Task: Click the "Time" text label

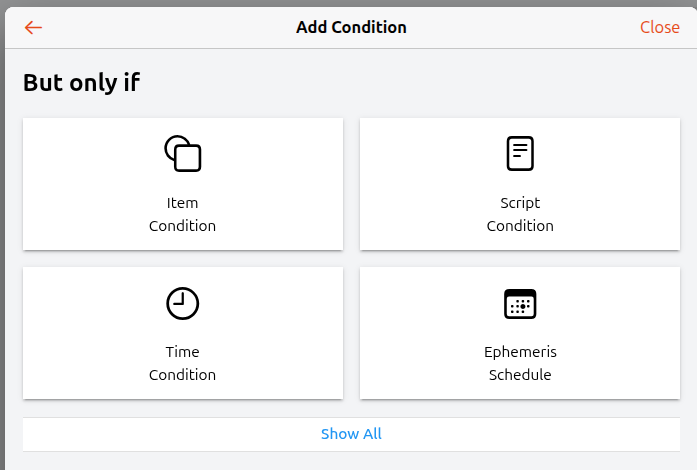Action: (x=183, y=352)
